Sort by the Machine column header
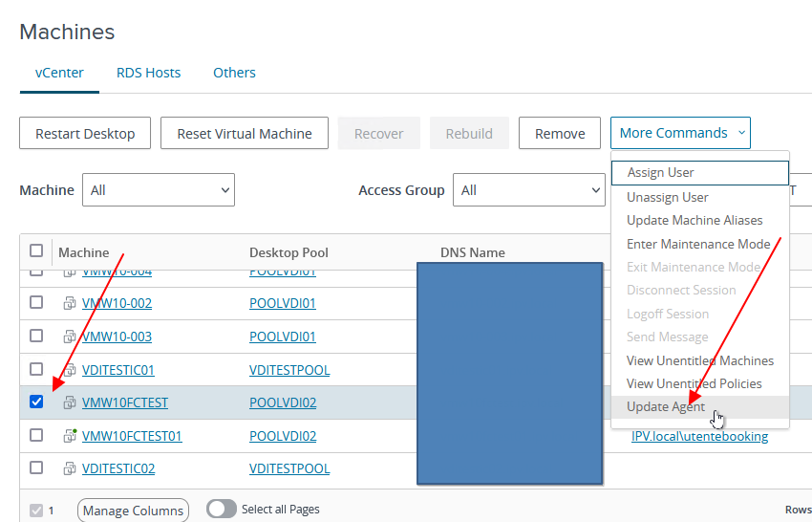812x522 pixels. pos(84,252)
